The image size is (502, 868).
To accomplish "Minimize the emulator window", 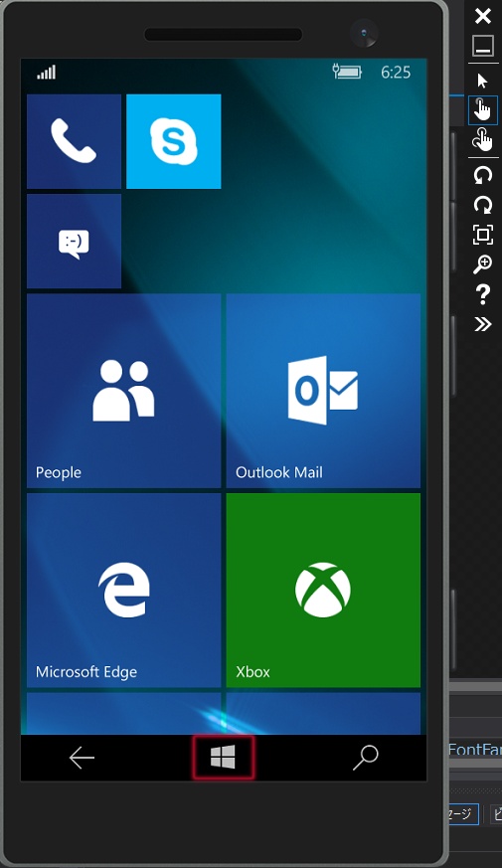I will pos(483,46).
